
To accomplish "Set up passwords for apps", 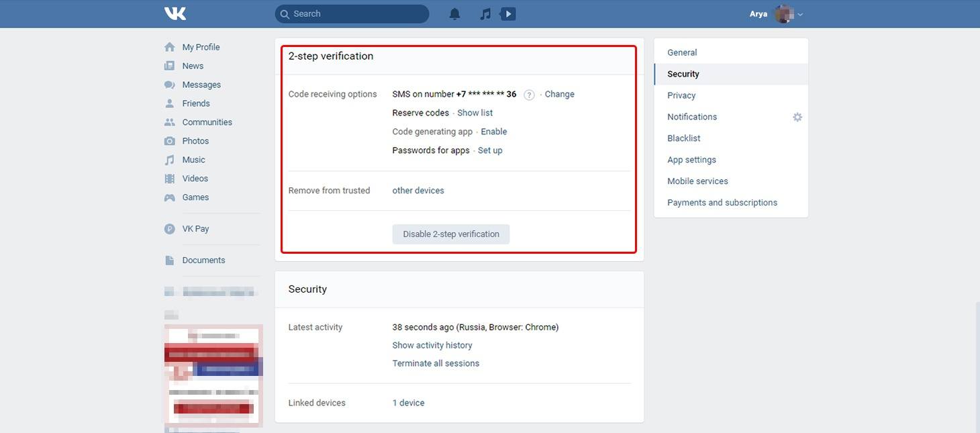I will (x=490, y=150).
